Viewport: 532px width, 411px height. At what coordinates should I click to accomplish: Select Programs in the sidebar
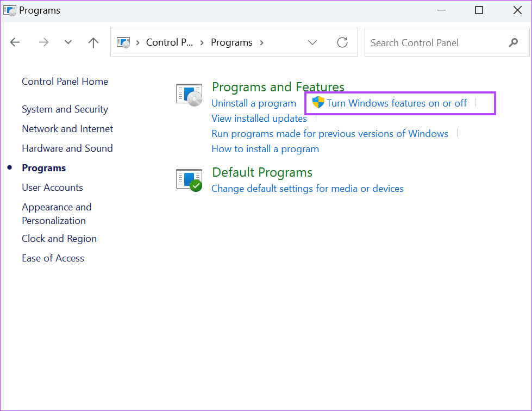[44, 168]
